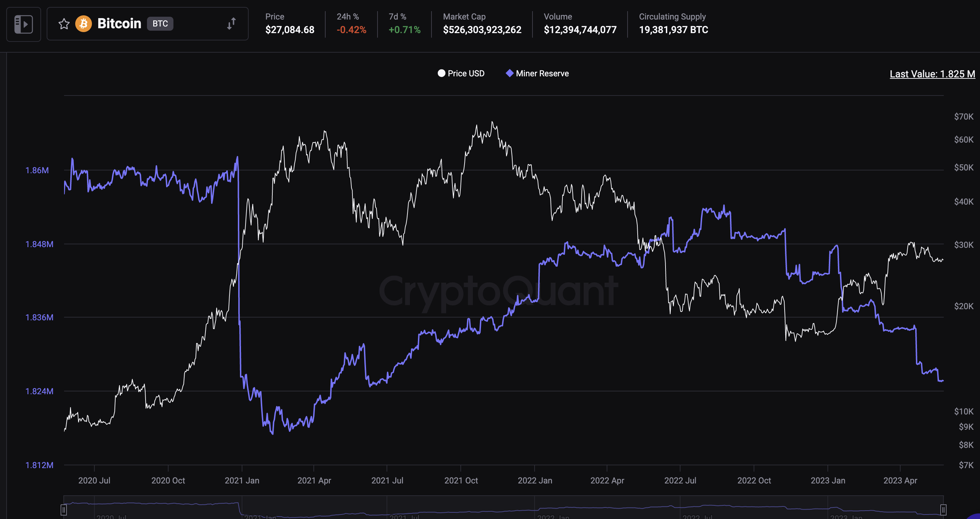Click the $60K price axis label

click(x=964, y=139)
